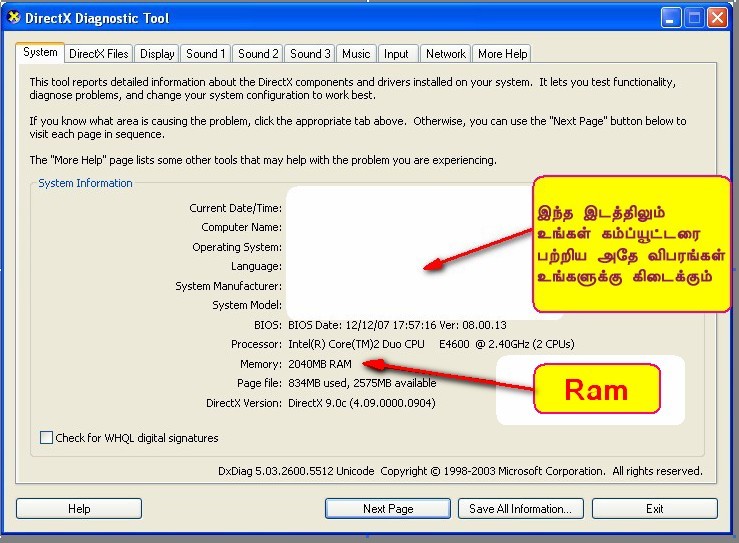The image size is (739, 543).
Task: Open the More Help tab
Action: [502, 54]
